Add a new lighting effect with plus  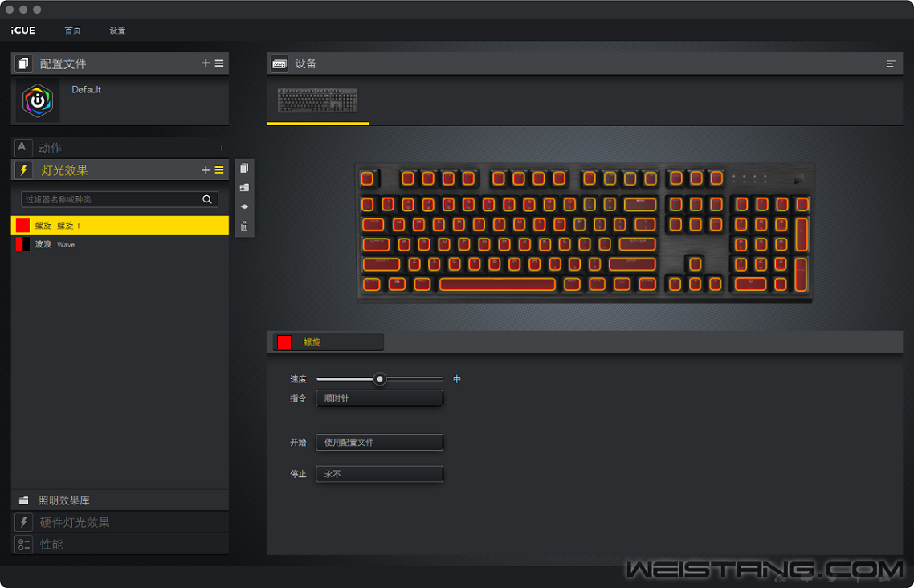click(205, 170)
